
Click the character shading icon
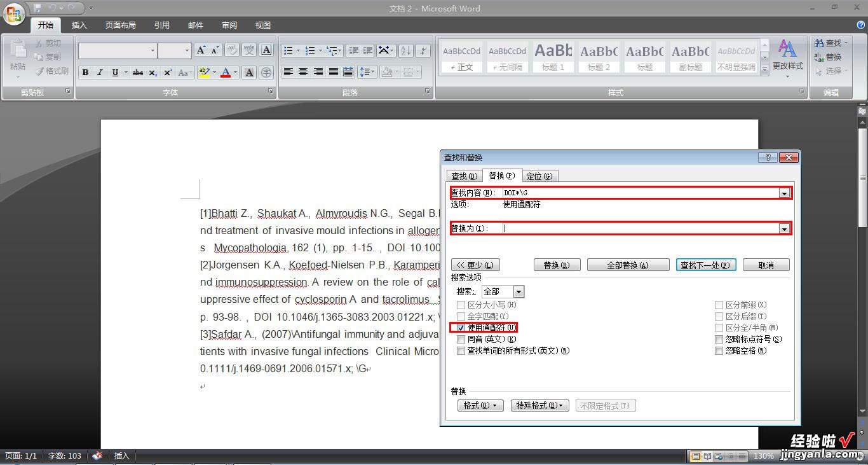click(249, 73)
